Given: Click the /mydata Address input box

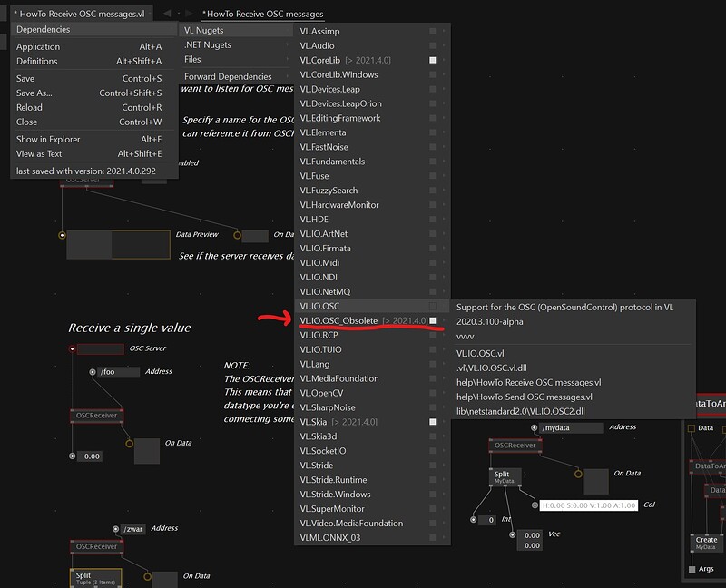Looking at the screenshot, I should [x=571, y=427].
